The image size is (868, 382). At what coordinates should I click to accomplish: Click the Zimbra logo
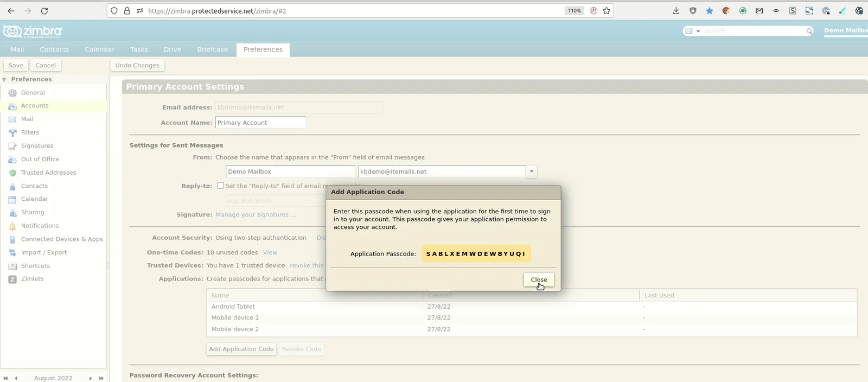[x=33, y=31]
